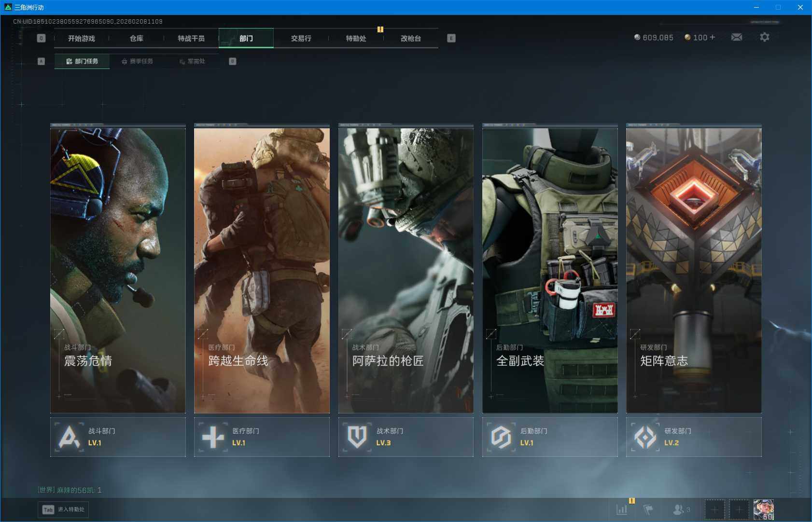Image resolution: width=812 pixels, height=522 pixels.
Task: Open the 矩阵意志 mission card
Action: (693, 270)
